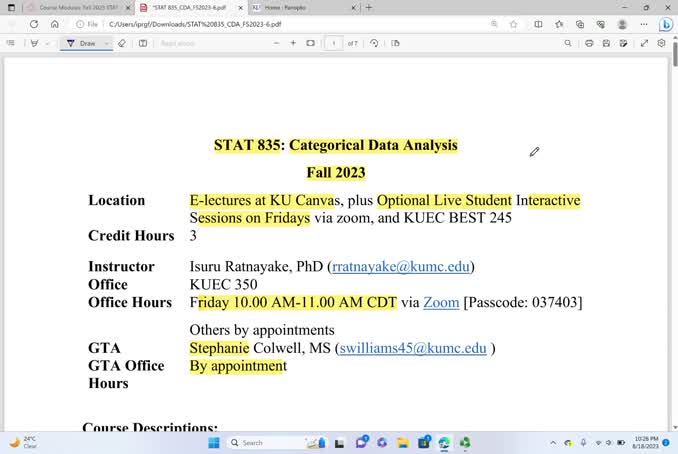This screenshot has height=454, width=678.
Task: Click Read aloud in PDF toolbar
Action: [177, 43]
